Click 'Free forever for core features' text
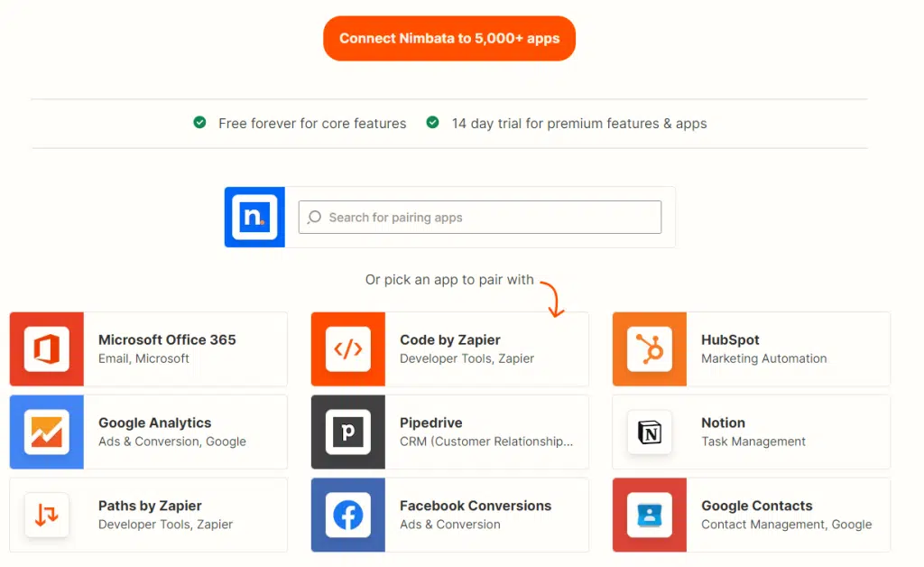 tap(312, 123)
